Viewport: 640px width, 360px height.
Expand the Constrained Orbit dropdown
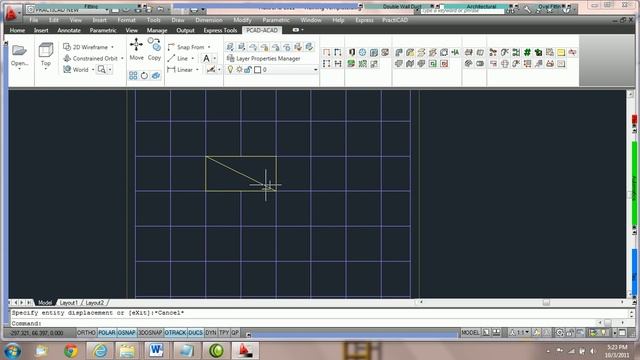(x=122, y=58)
